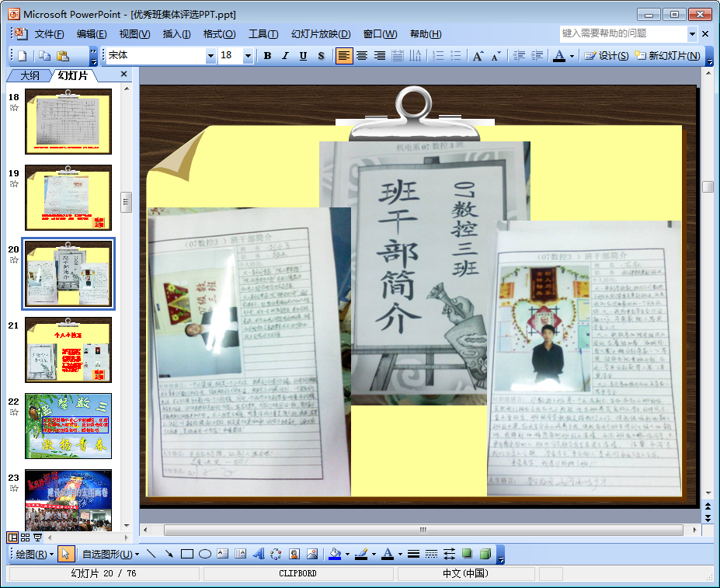Select the Line drawing tool

151,554
